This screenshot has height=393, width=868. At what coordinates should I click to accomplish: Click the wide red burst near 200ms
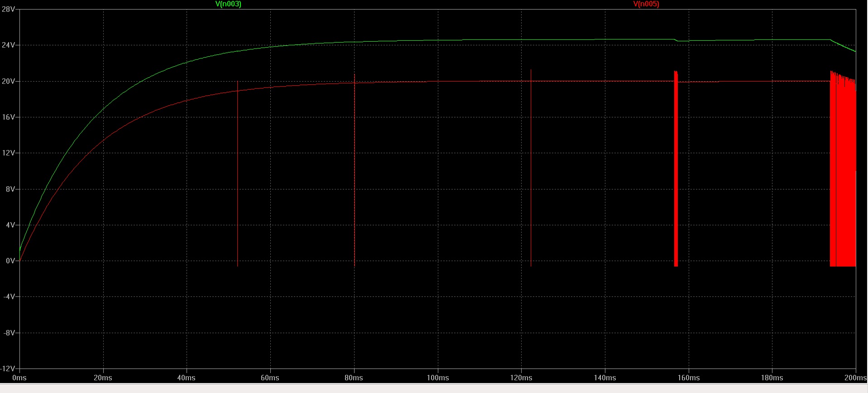point(843,169)
